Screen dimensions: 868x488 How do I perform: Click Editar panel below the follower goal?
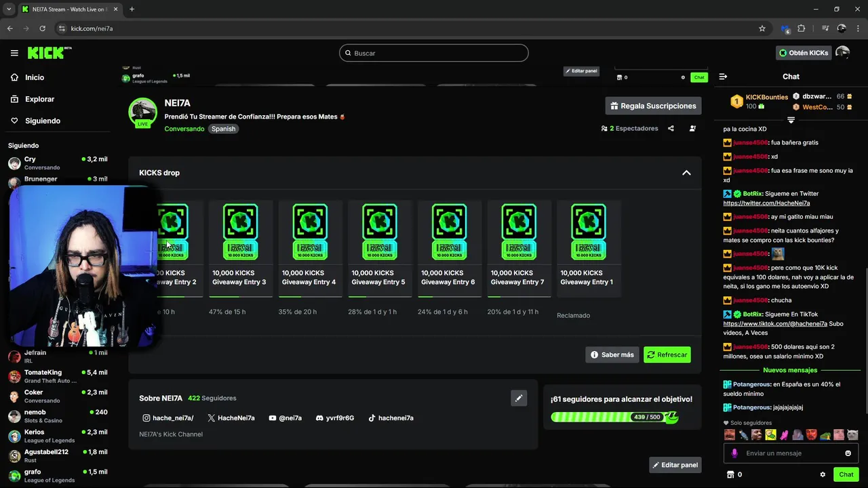pos(675,465)
